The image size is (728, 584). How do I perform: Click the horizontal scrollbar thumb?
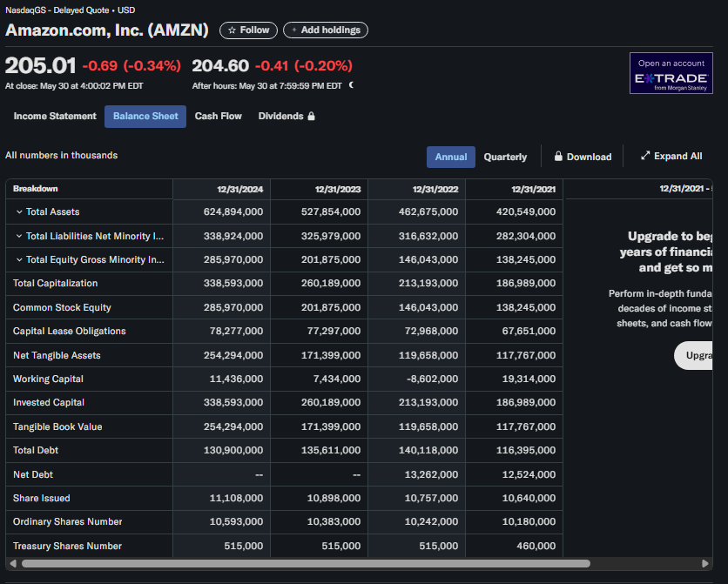point(306,563)
